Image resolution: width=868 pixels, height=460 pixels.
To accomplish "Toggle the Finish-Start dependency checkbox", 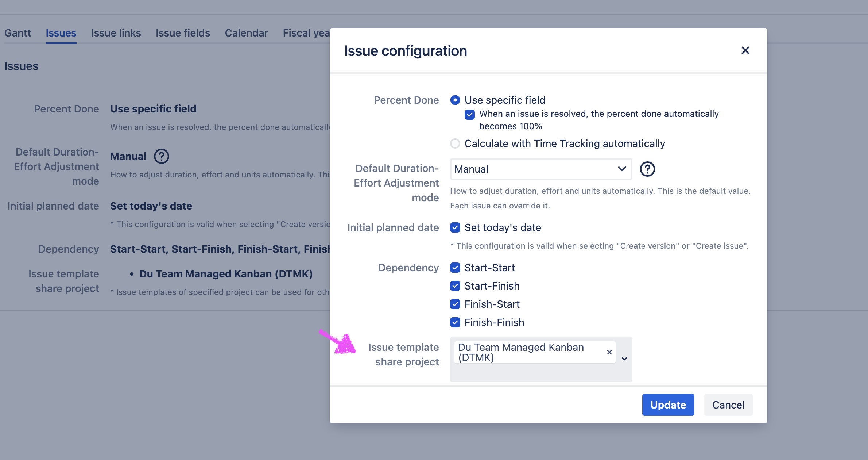I will point(455,304).
